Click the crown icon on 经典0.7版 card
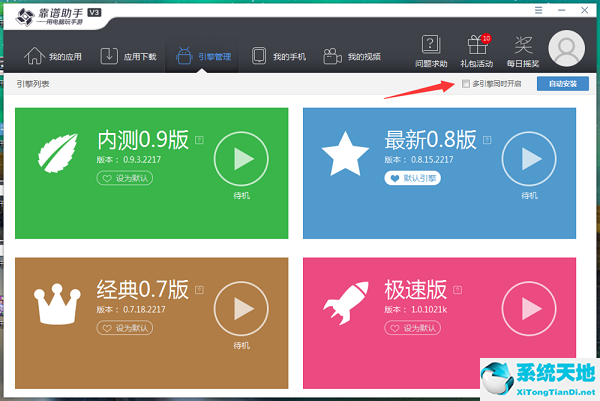600x401 pixels. coord(57,304)
